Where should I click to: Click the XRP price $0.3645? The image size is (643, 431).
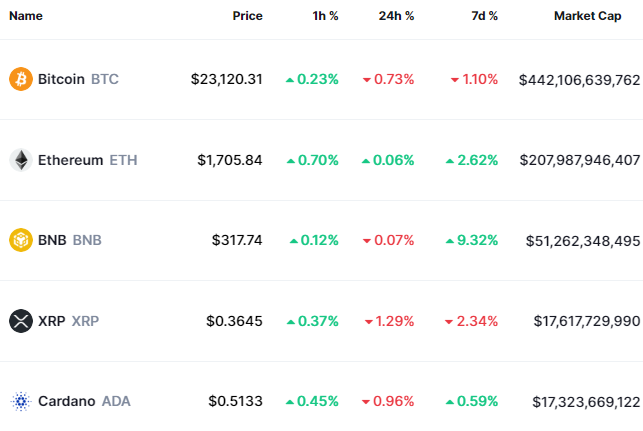[234, 321]
